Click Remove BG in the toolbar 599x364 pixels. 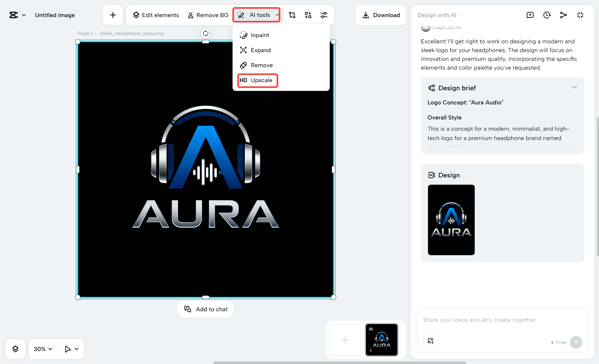point(208,15)
